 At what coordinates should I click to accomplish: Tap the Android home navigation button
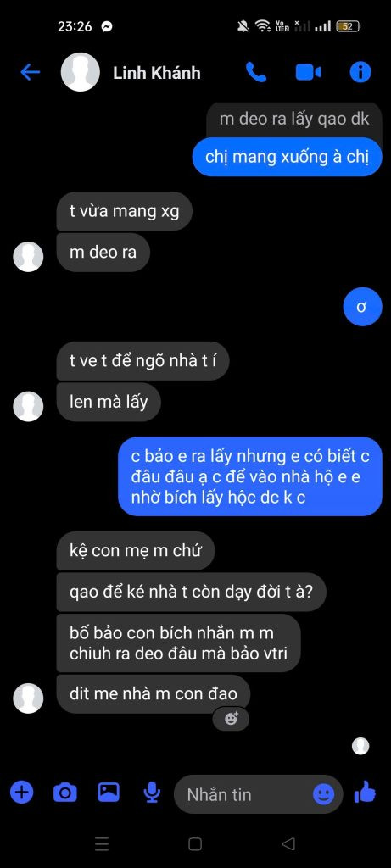click(195, 843)
